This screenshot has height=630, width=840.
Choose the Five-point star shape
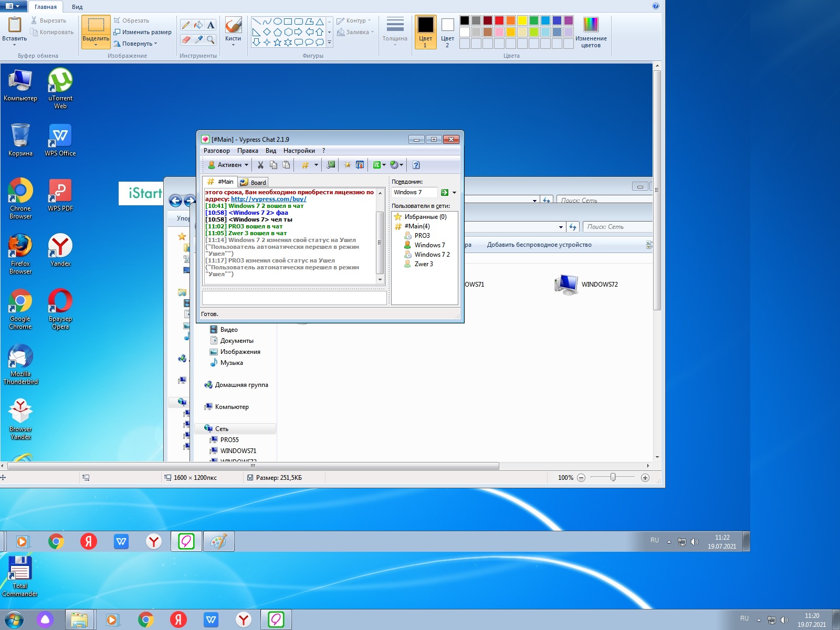278,42
